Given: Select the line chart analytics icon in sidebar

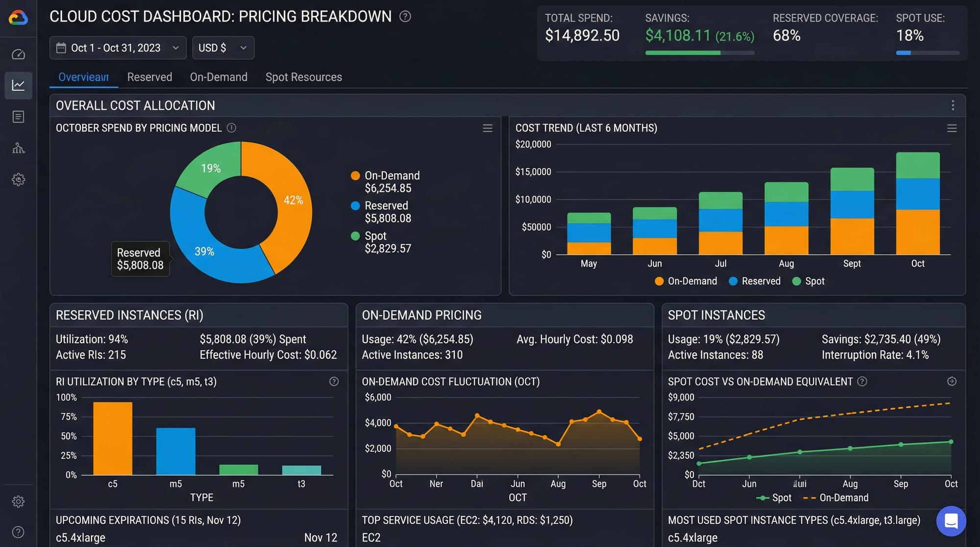Looking at the screenshot, I should 18,85.
